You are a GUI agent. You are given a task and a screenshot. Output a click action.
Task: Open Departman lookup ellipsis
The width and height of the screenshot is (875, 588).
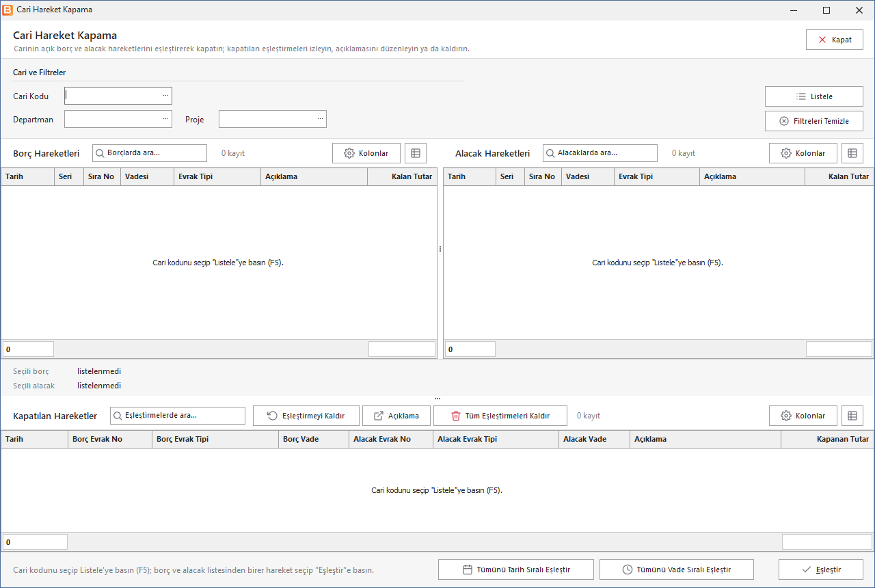point(165,119)
